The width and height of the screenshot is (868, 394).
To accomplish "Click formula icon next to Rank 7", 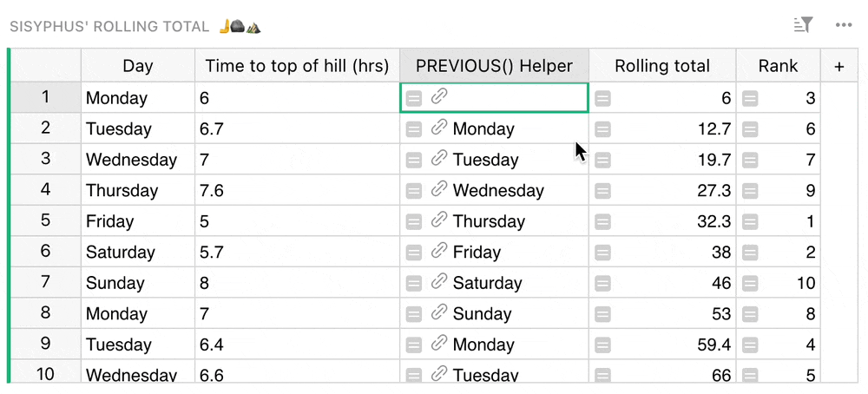I will [x=750, y=160].
